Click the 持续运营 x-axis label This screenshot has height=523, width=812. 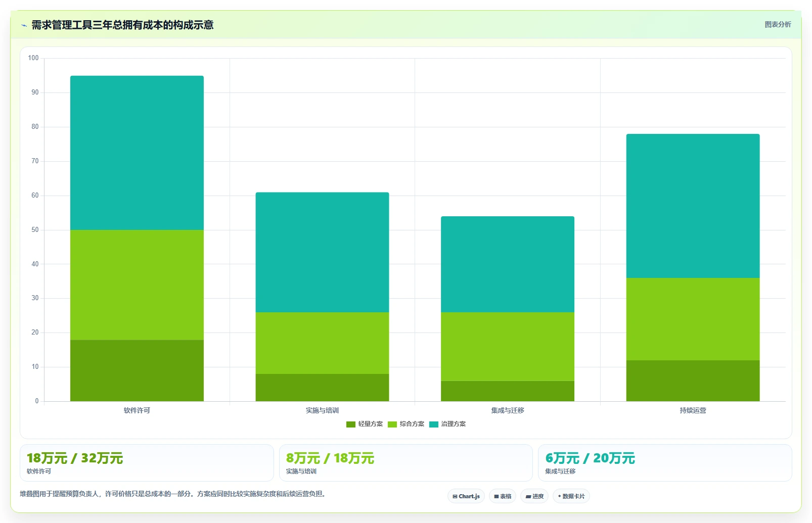[693, 410]
